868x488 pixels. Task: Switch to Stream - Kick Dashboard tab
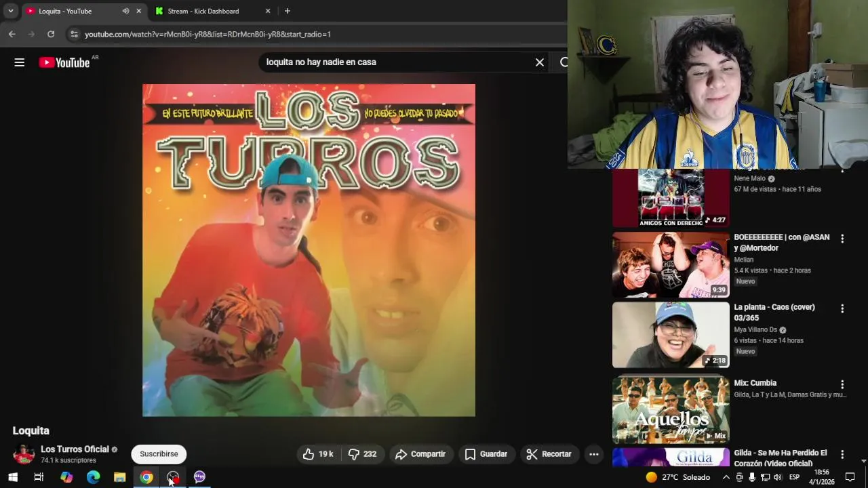pyautogui.click(x=212, y=11)
